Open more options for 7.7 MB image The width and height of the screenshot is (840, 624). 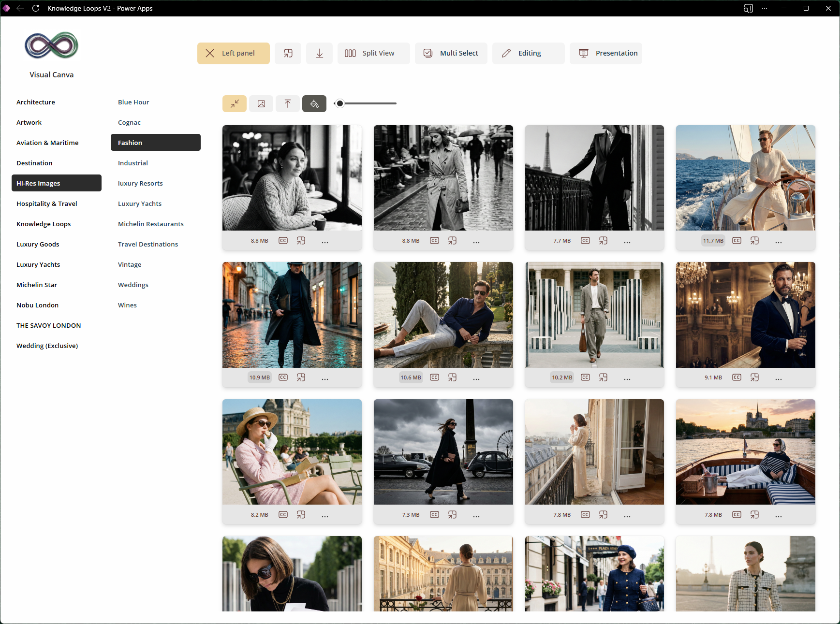[x=627, y=242]
